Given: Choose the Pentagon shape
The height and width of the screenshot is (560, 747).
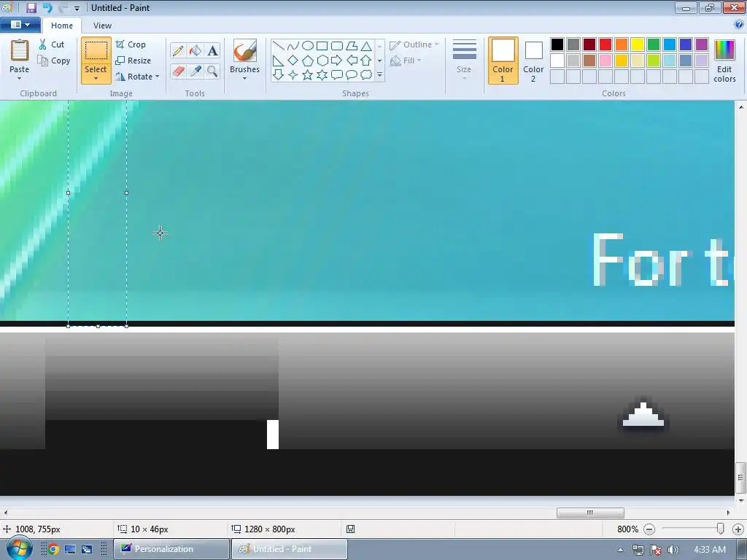Looking at the screenshot, I should [x=308, y=61].
